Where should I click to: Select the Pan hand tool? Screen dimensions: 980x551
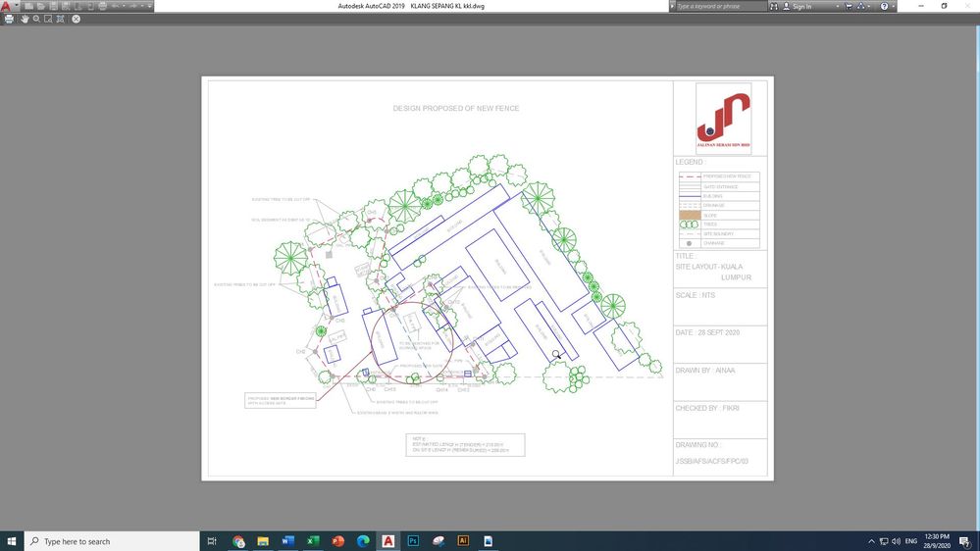[x=25, y=19]
